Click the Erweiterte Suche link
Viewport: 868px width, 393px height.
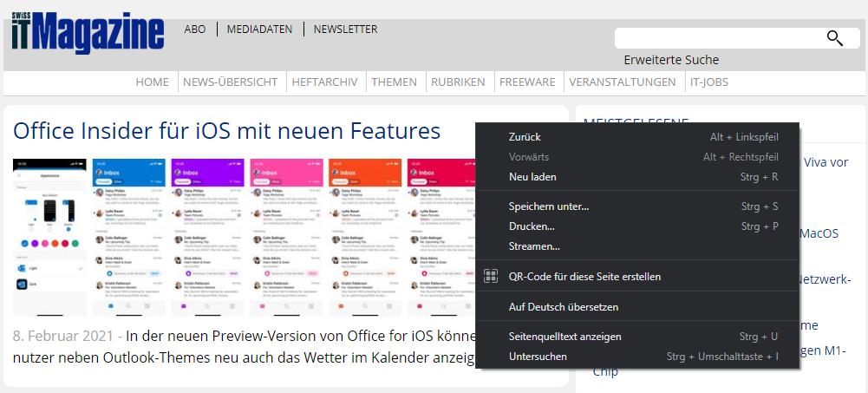(x=671, y=60)
